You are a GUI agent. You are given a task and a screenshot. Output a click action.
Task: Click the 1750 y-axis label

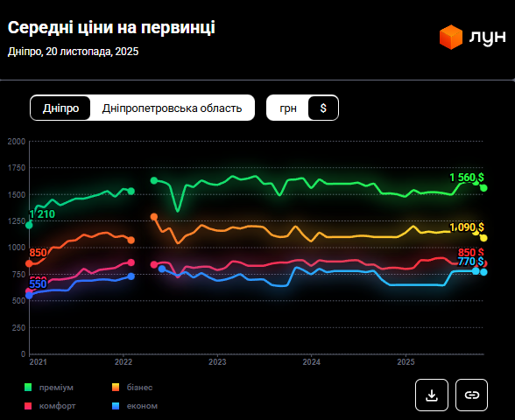point(17,168)
